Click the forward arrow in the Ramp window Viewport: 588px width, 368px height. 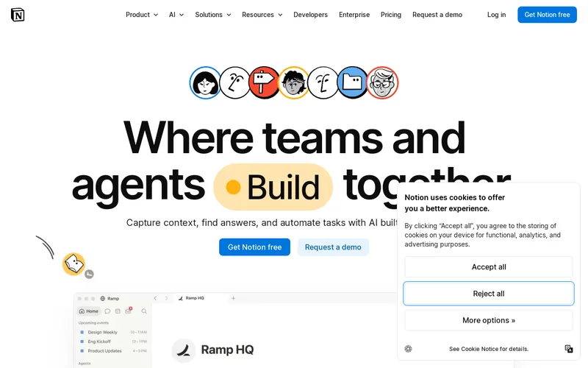tap(167, 298)
